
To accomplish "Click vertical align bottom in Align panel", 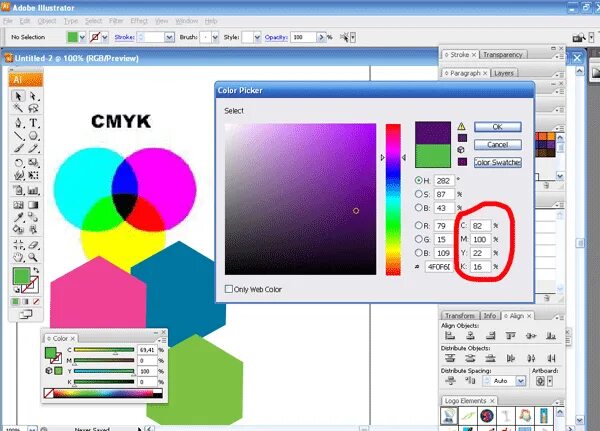I will [x=551, y=336].
